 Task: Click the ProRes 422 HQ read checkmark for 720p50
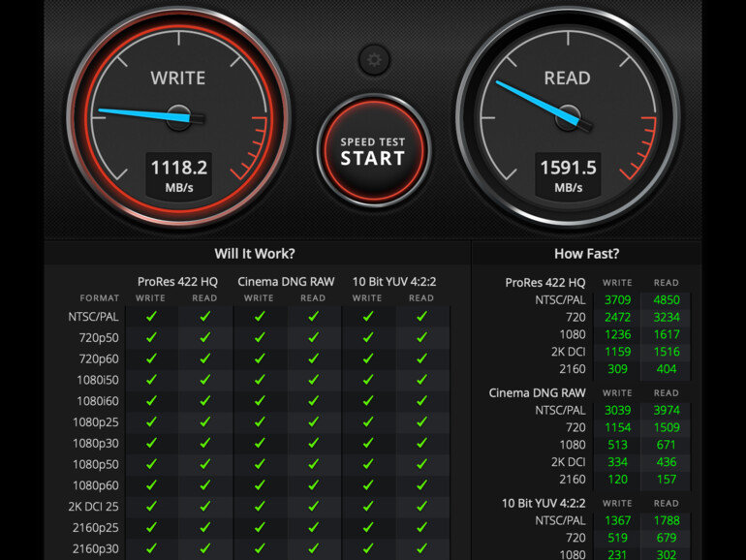[x=205, y=337]
